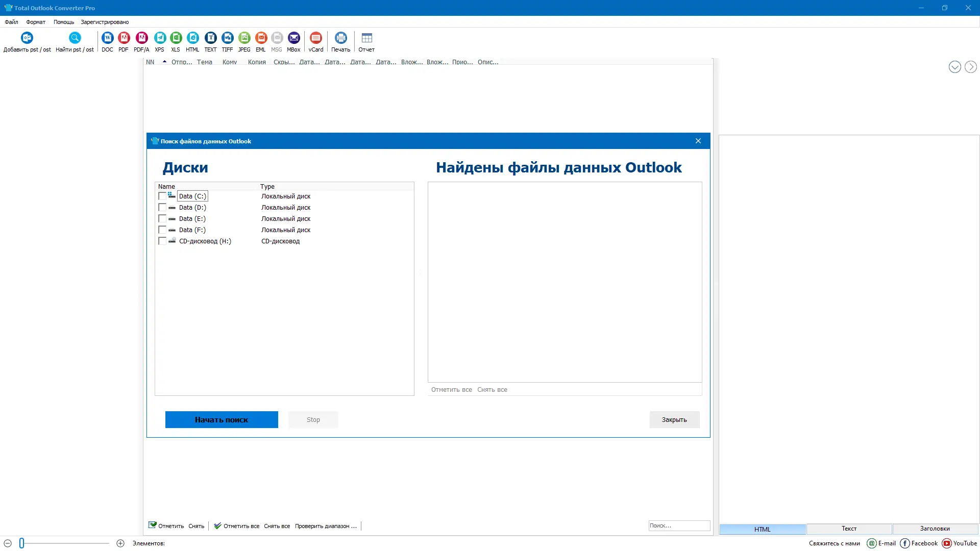Image resolution: width=980 pixels, height=551 pixels.
Task: Click the Закрыть button
Action: 674,420
